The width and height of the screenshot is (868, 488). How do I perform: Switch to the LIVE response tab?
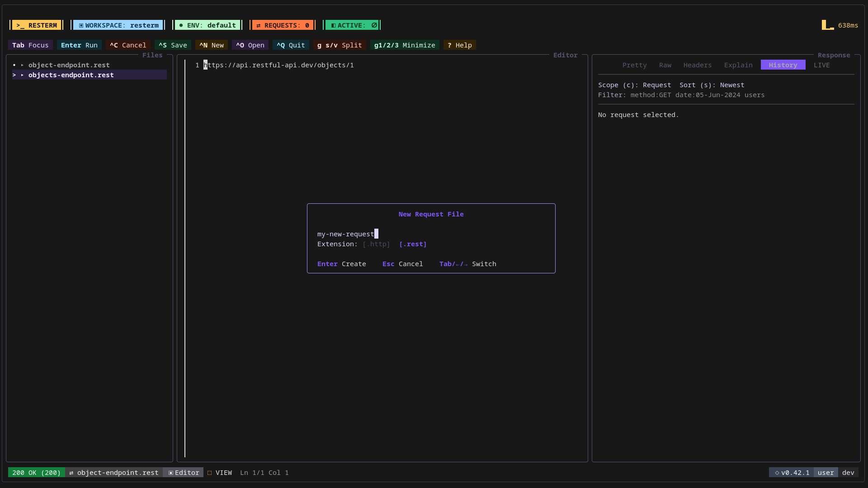pyautogui.click(x=821, y=65)
